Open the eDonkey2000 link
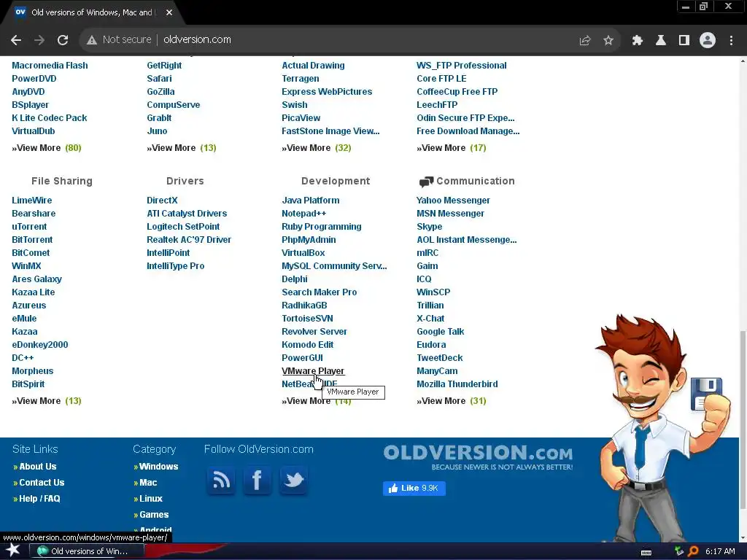 point(40,345)
